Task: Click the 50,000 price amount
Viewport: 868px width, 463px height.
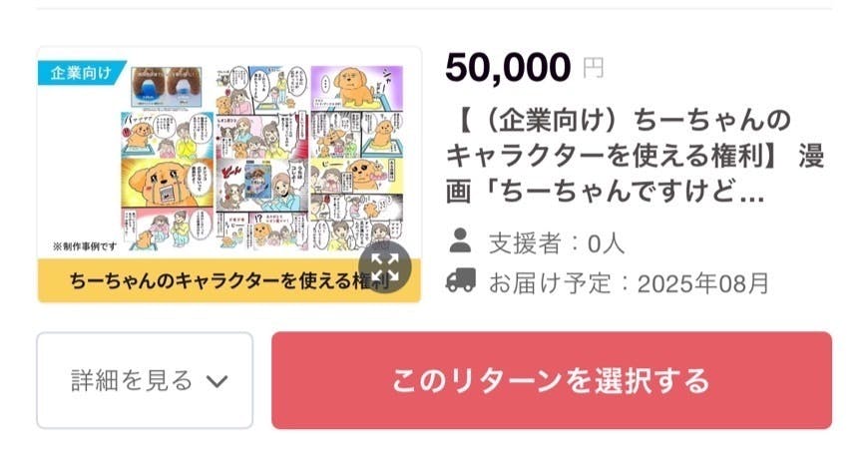Action: [x=508, y=67]
